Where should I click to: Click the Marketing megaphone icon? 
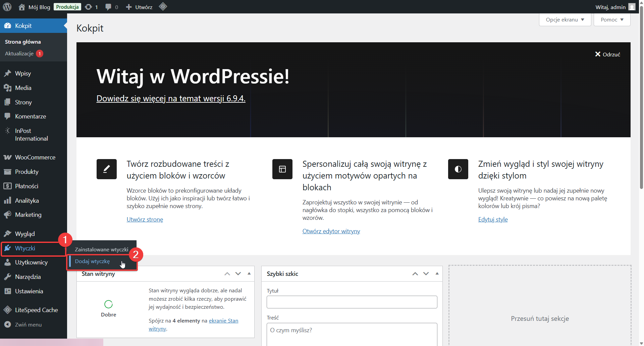(x=7, y=215)
